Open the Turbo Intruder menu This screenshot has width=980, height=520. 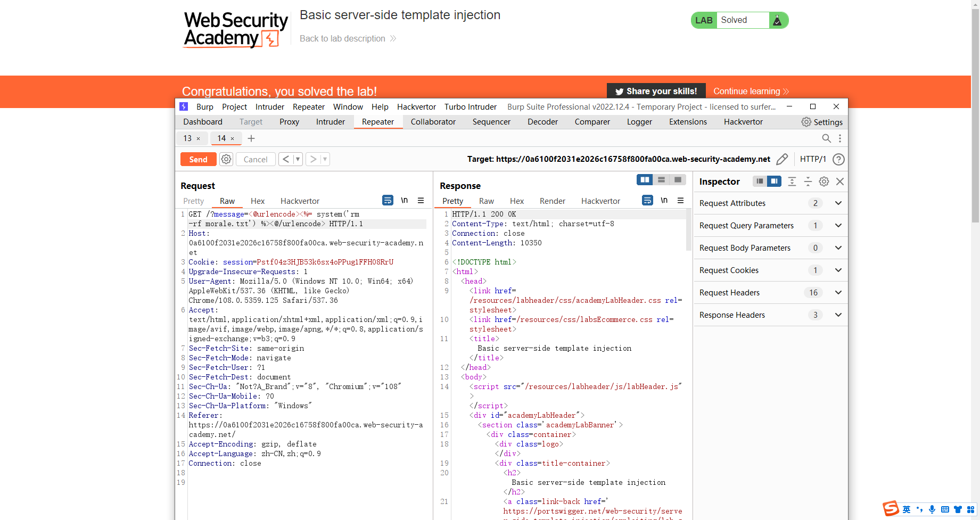click(471, 107)
